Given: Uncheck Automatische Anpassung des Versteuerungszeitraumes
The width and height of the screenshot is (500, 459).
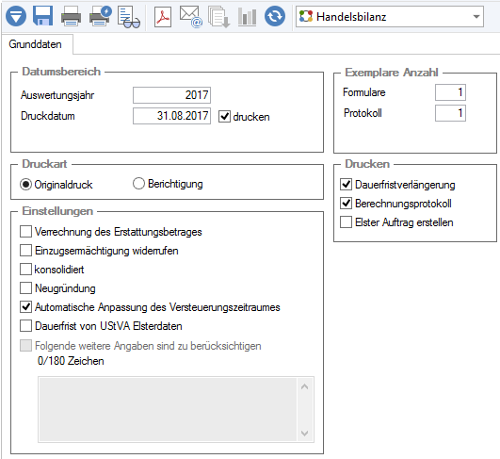Looking at the screenshot, I should [x=26, y=307].
